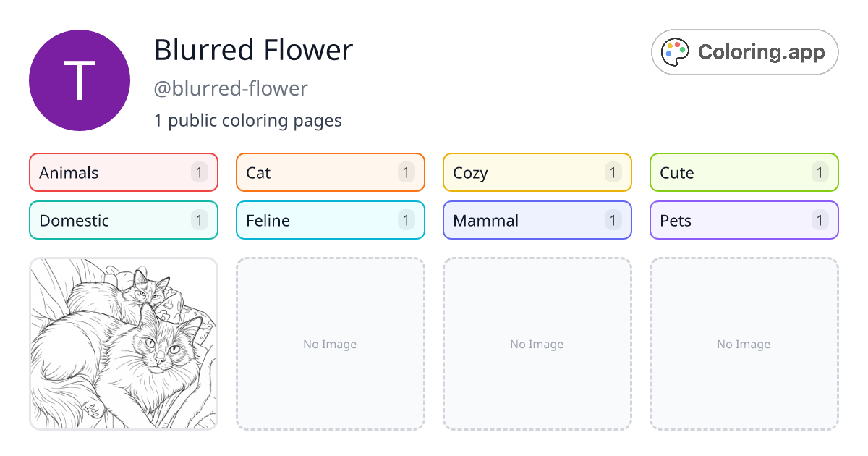Screen dimensions: 868x456
Task: Click the Blurred Flower profile name
Action: click(x=253, y=50)
